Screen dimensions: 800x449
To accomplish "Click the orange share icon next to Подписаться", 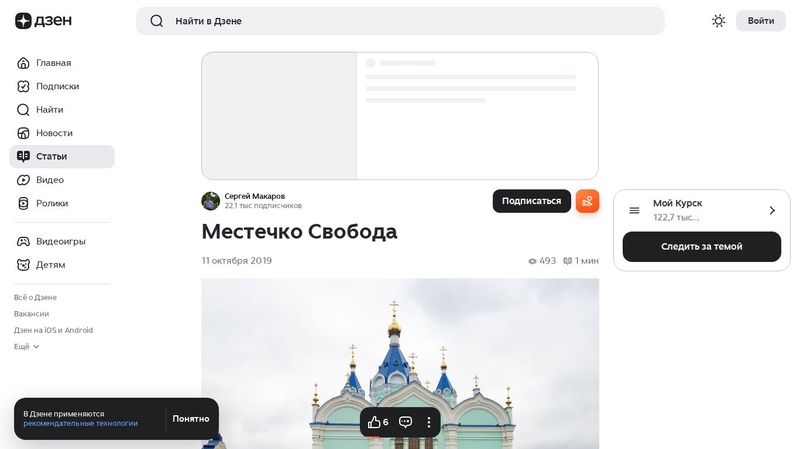I will click(x=587, y=201).
